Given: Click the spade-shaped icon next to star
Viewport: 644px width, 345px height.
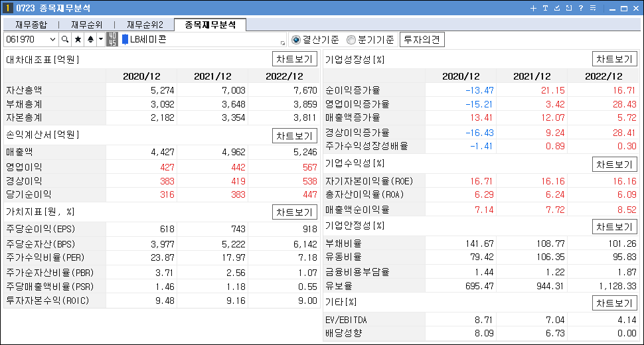Looking at the screenshot, I should tap(90, 39).
